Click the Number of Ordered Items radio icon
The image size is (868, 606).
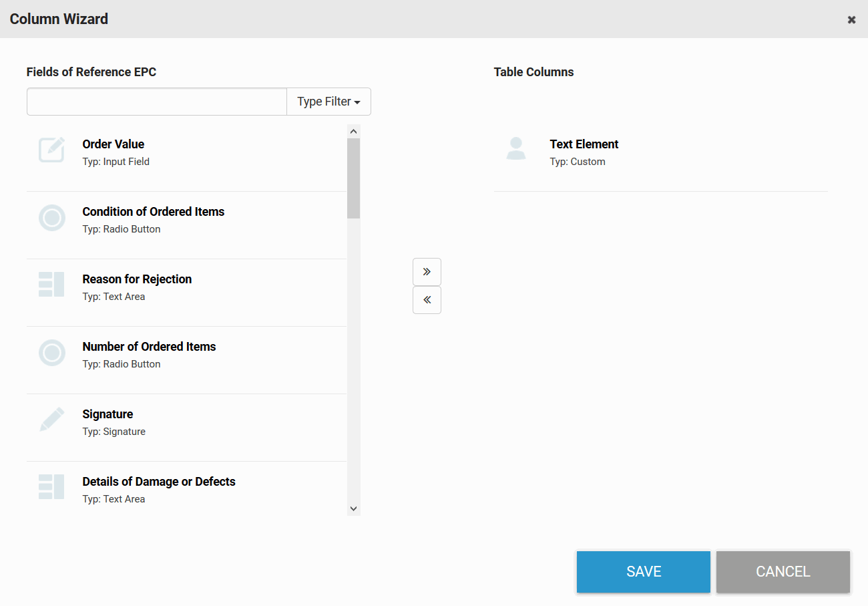tap(51, 353)
